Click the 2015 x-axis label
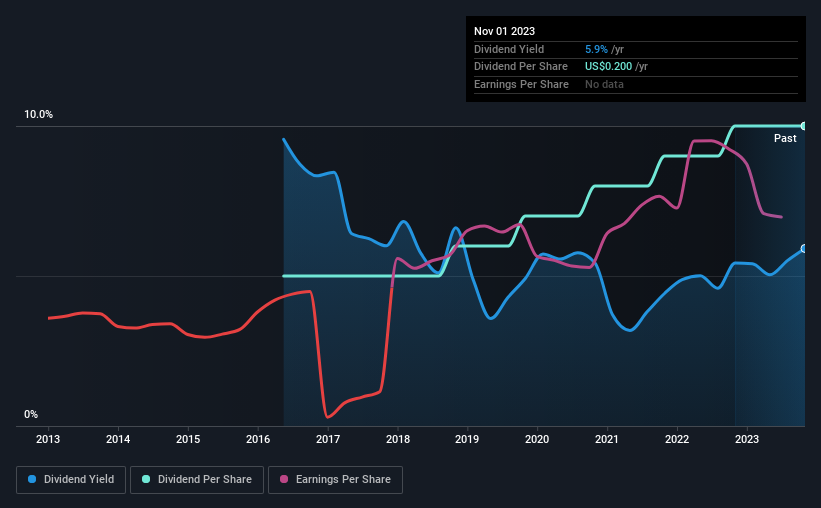The height and width of the screenshot is (508, 821). (188, 439)
